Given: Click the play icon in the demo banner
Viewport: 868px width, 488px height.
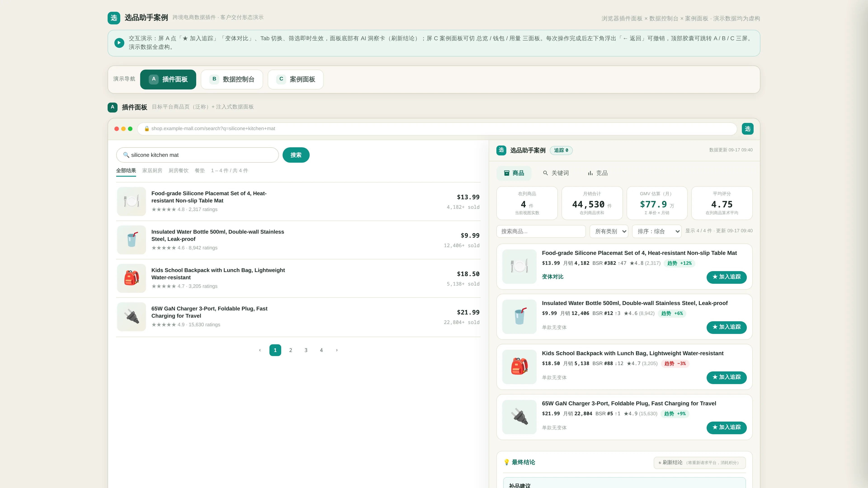Looking at the screenshot, I should coord(119,43).
